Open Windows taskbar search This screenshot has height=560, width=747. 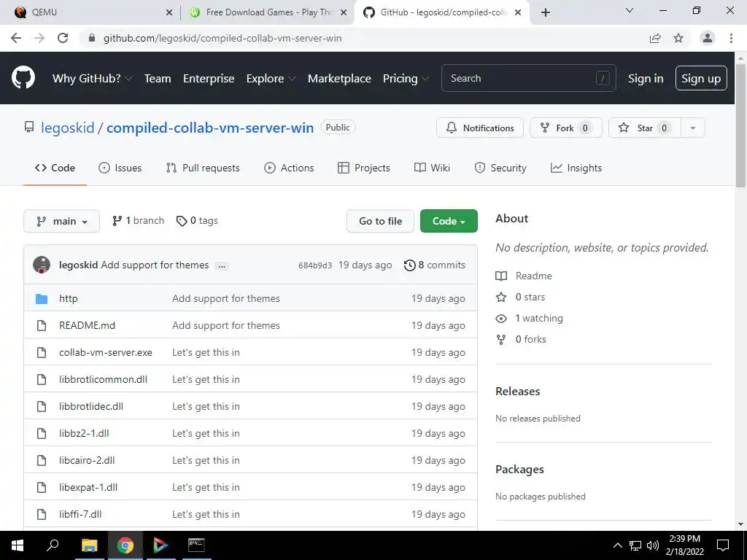53,545
